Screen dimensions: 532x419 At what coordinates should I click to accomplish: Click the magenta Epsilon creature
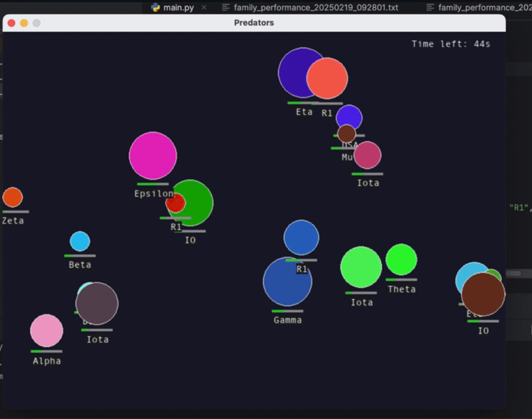click(153, 155)
